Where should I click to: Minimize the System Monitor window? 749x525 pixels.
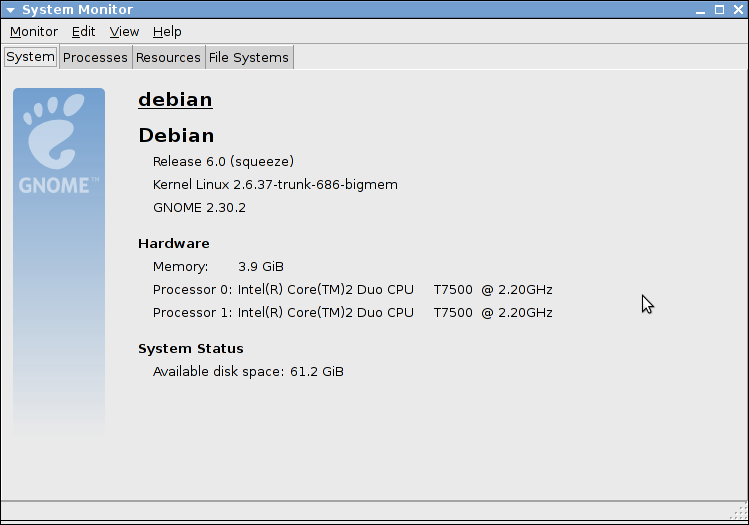pos(700,10)
